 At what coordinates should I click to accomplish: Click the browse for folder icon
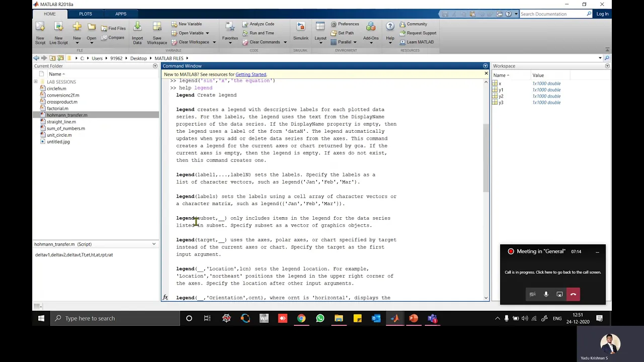click(x=60, y=58)
